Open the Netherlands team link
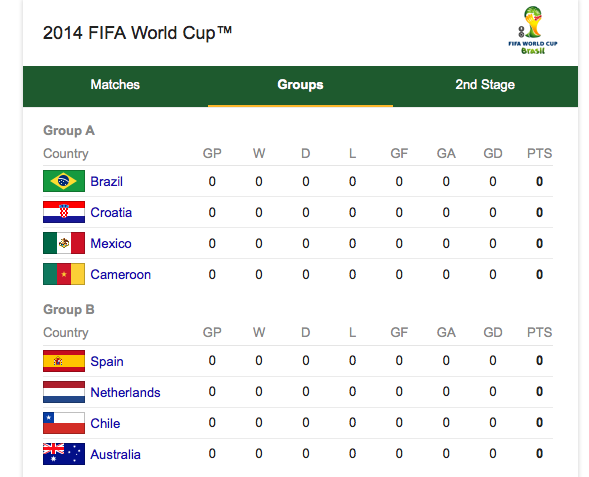Screen dimensions: 589x477 pos(125,392)
